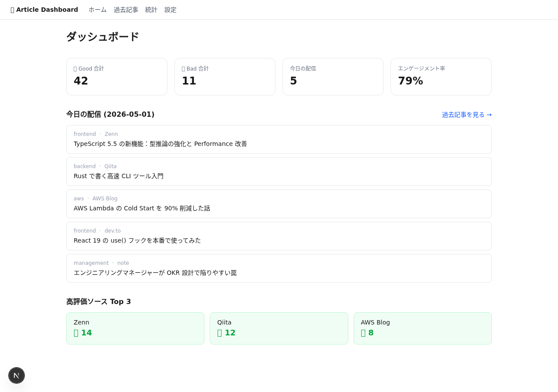This screenshot has height=392, width=558.
Task: Click the Qiita score value 12
Action: pos(226,333)
